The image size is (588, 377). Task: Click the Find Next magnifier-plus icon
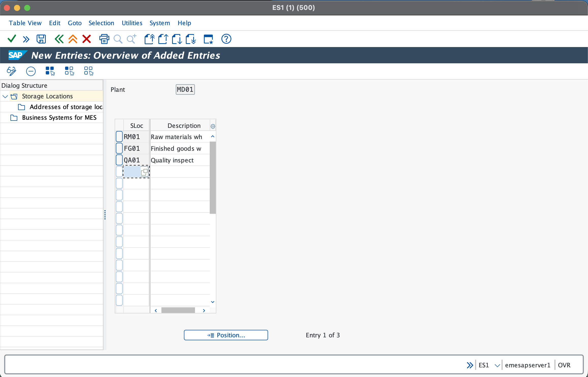pos(132,39)
